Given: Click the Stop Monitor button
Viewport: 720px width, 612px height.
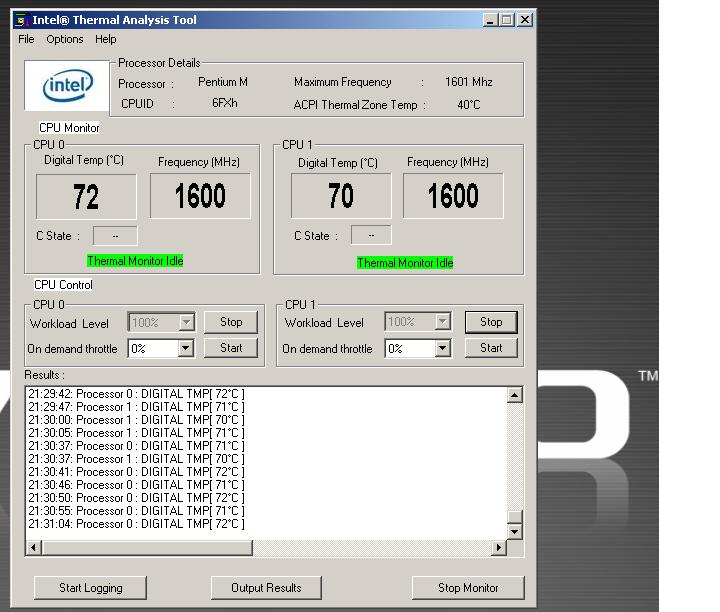Looking at the screenshot, I should (468, 588).
